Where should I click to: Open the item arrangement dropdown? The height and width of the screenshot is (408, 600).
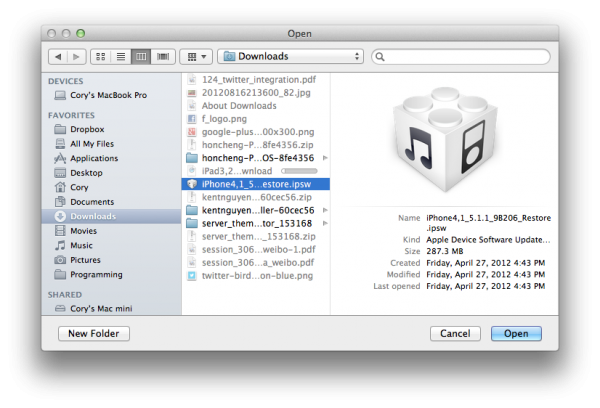197,56
